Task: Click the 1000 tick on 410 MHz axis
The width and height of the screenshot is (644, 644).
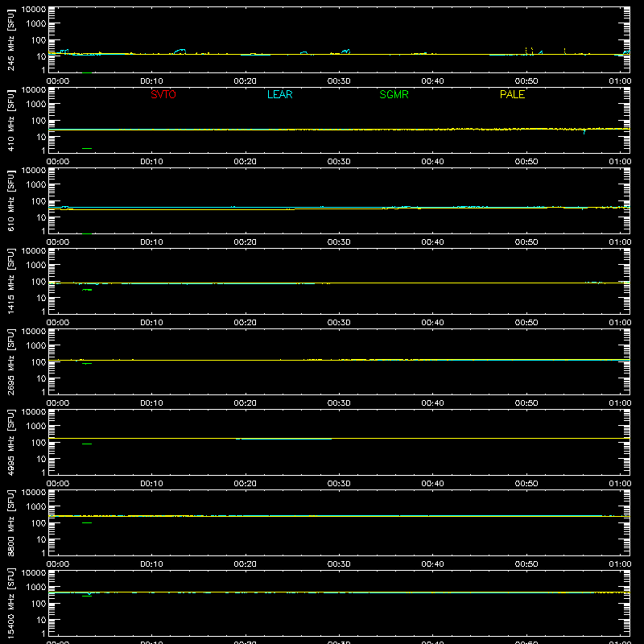Action: click(36, 105)
